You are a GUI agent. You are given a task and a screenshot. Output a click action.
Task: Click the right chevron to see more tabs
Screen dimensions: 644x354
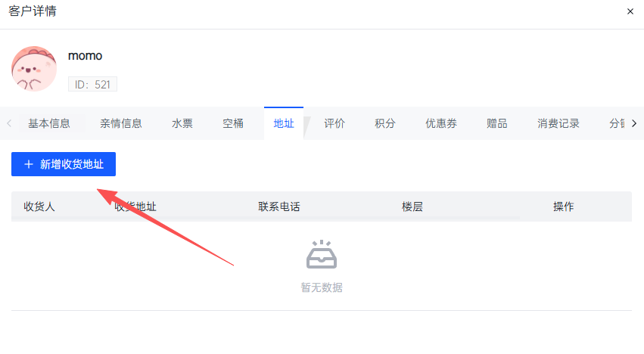(x=634, y=123)
